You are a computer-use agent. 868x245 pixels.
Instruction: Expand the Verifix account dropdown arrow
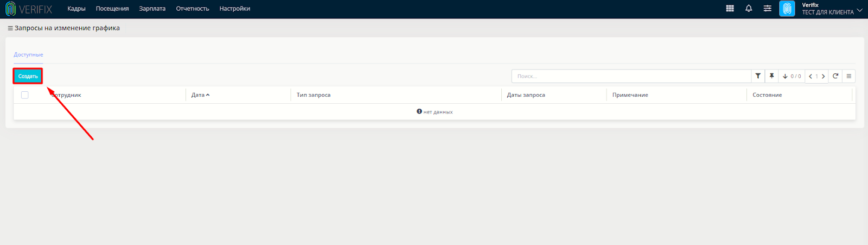[x=860, y=10]
